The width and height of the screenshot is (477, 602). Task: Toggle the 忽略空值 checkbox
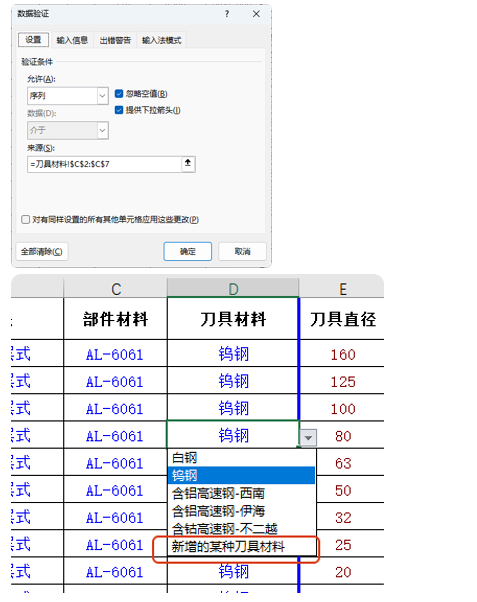point(119,94)
